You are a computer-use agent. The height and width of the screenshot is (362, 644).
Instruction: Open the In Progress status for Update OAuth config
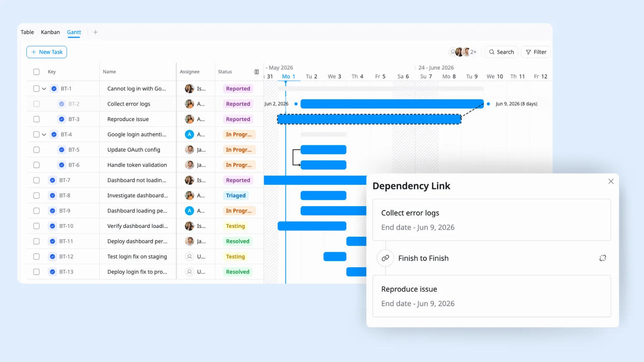[x=239, y=150]
